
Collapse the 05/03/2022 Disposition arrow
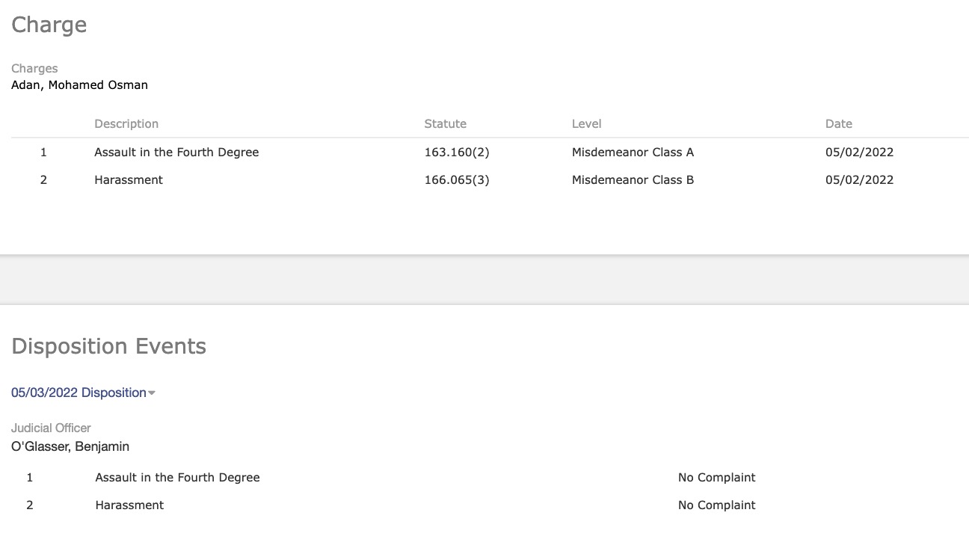point(152,393)
